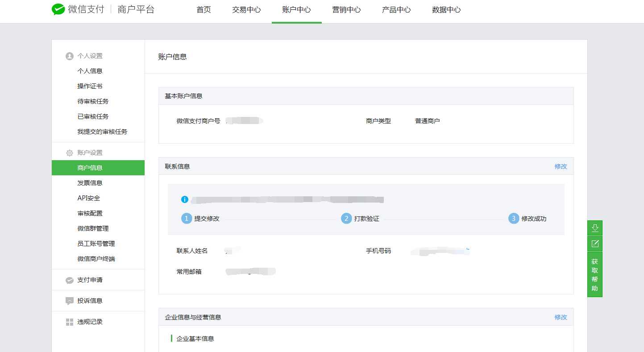Open API安全 sidebar item

pyautogui.click(x=89, y=198)
